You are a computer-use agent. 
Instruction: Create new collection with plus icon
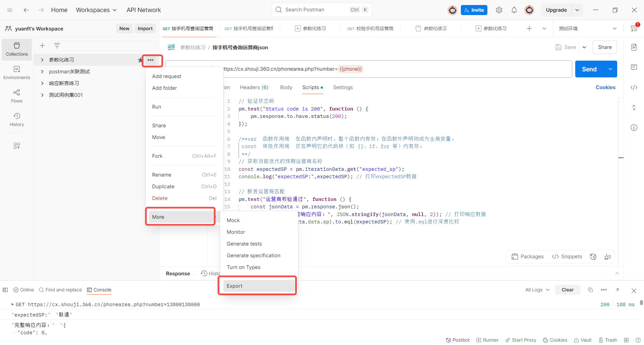(x=42, y=46)
